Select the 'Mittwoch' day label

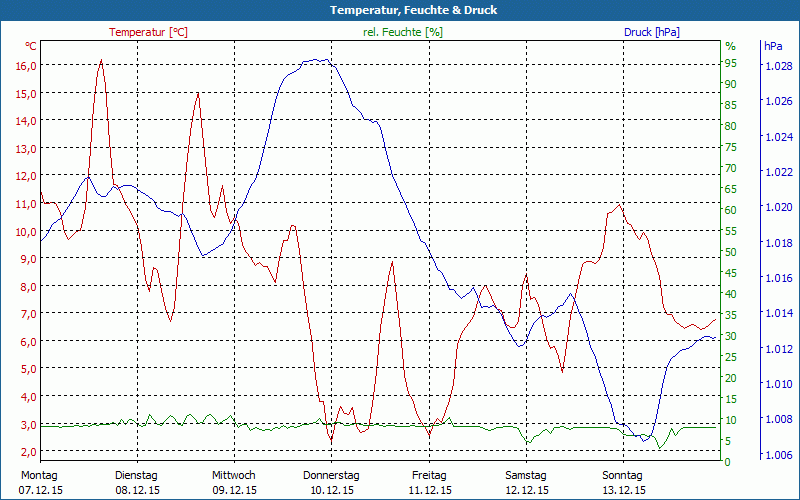pos(233,475)
